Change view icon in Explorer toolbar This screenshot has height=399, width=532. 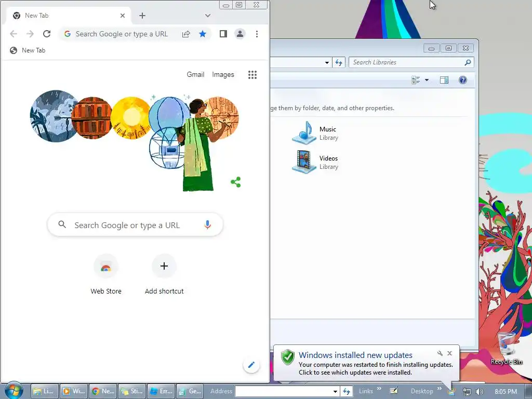click(416, 80)
